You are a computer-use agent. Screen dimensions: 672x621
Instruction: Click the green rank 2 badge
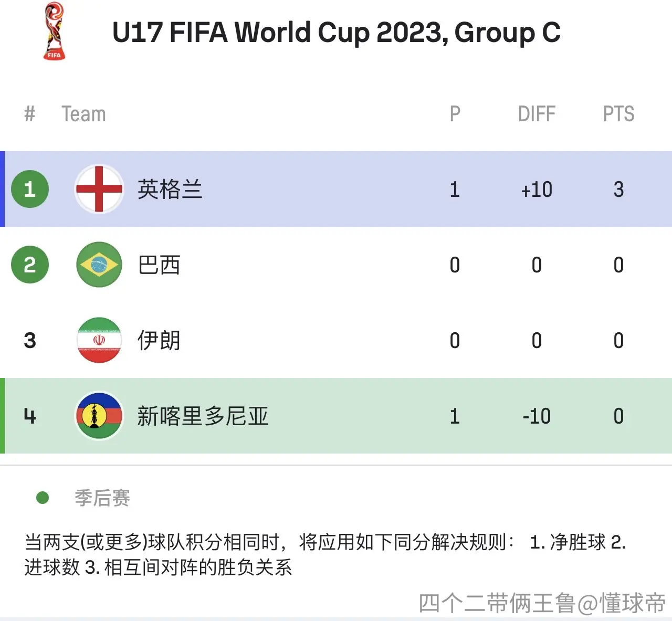(30, 265)
